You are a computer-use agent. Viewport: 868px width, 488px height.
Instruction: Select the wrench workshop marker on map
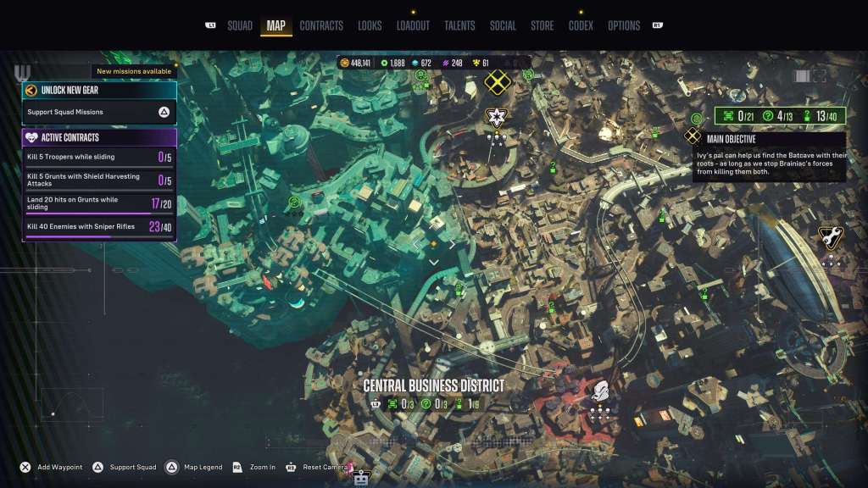click(x=831, y=238)
